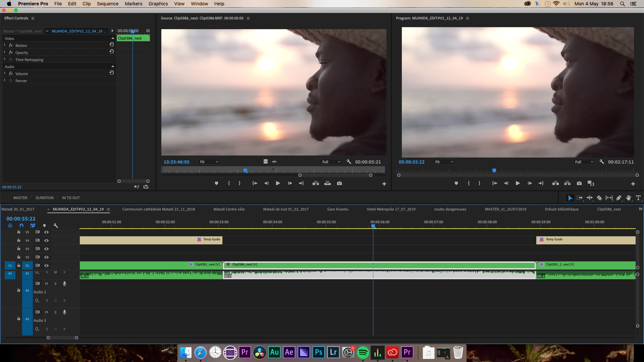Click Add Marker in Source monitor

pyautogui.click(x=216, y=183)
